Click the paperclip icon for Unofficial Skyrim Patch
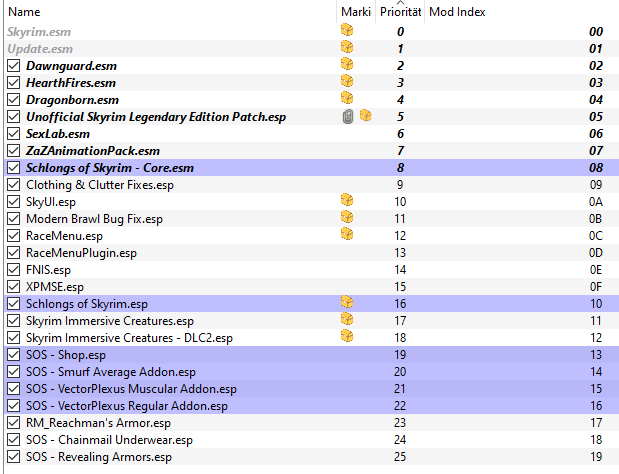Image resolution: width=619 pixels, height=474 pixels. (x=348, y=116)
